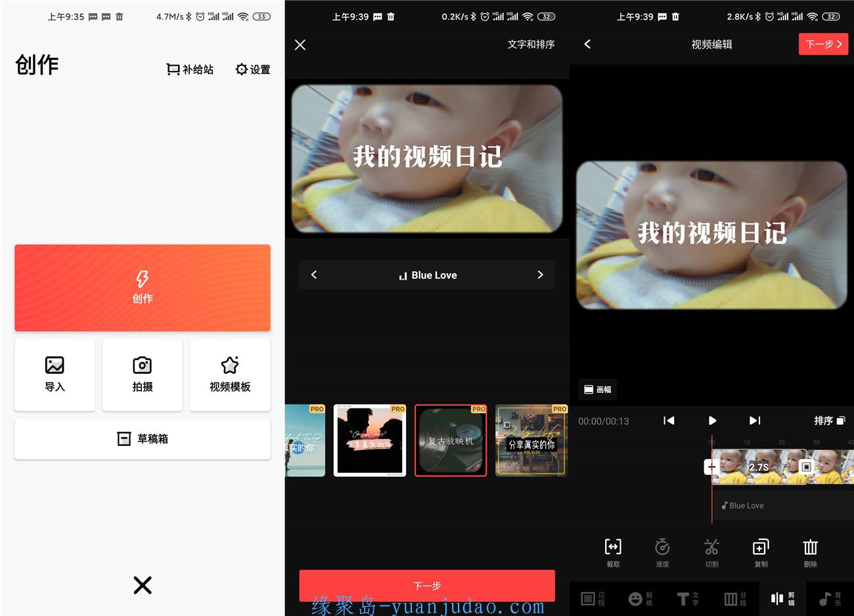Image resolution: width=854 pixels, height=616 pixels.
Task: Switch to previous music track arrow
Action: [314, 275]
